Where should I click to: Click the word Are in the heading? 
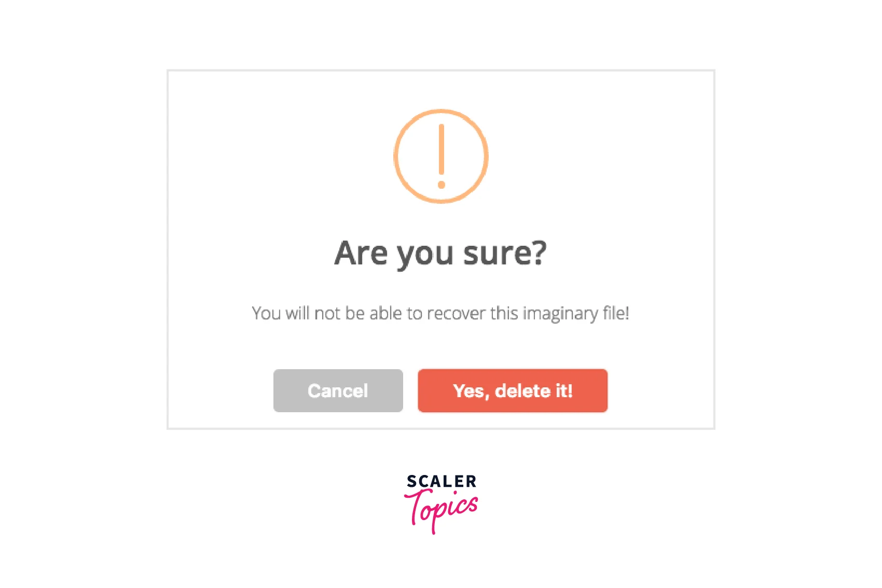(x=361, y=253)
